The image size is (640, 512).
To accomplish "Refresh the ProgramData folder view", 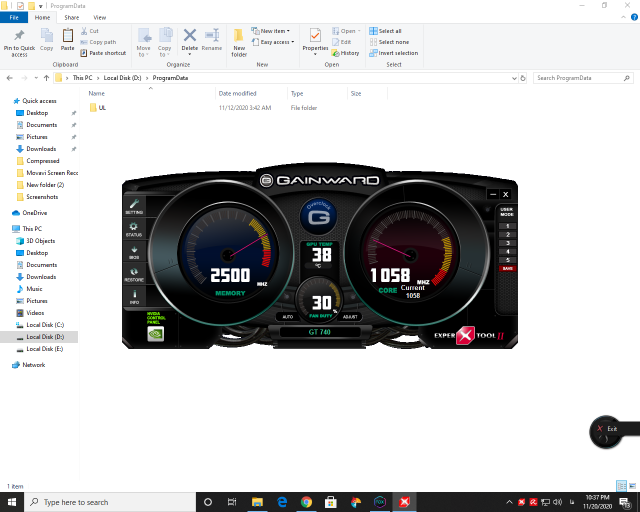I will [x=523, y=78].
